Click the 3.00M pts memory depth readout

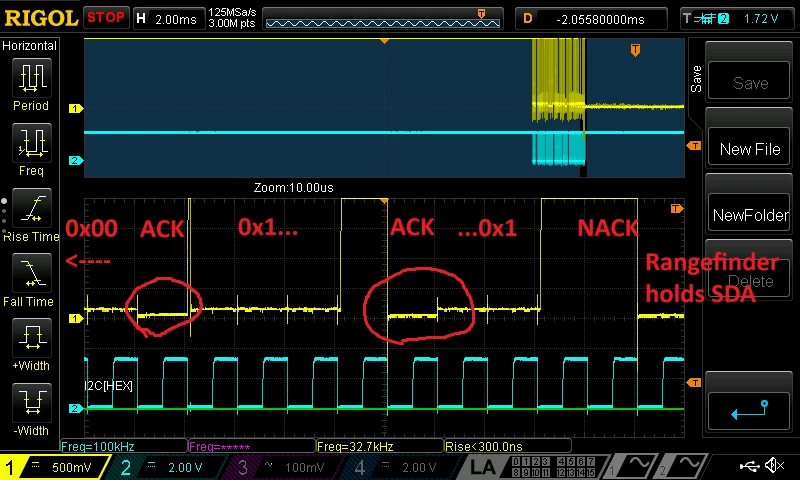232,23
